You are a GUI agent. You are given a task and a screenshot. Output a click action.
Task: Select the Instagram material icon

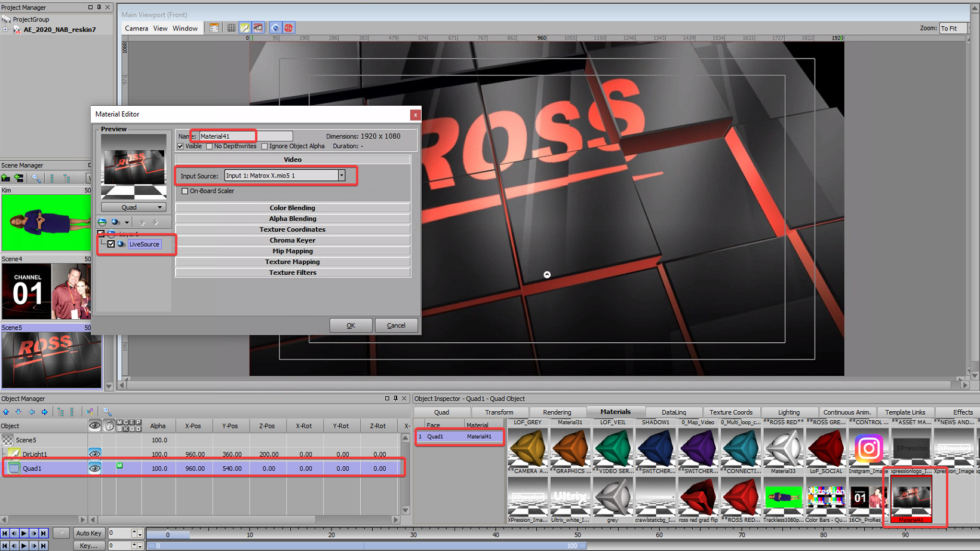click(868, 448)
